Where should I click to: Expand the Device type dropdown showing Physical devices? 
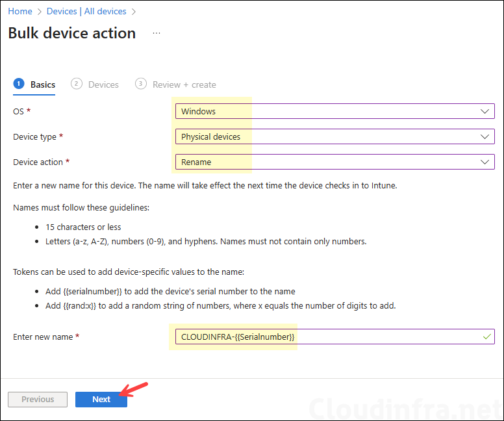point(335,136)
